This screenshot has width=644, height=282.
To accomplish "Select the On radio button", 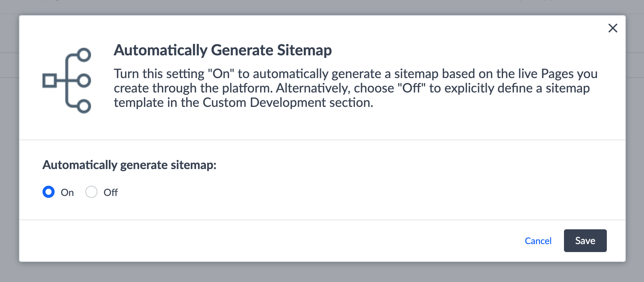I will click(49, 192).
